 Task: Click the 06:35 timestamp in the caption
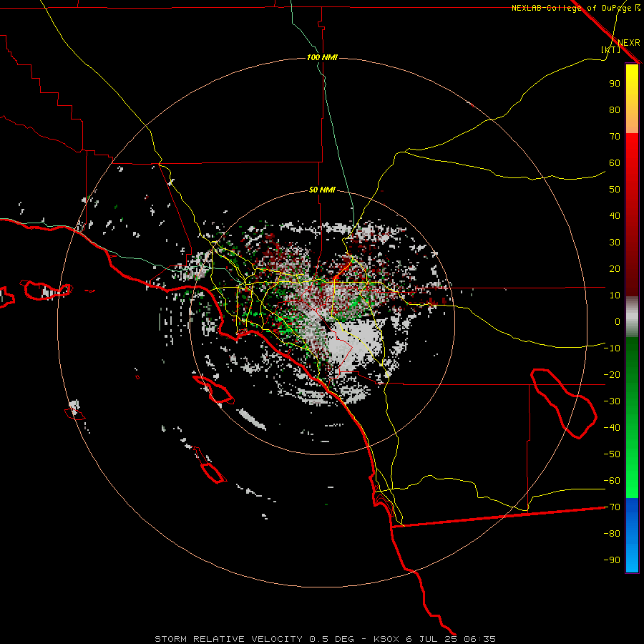tap(479, 639)
